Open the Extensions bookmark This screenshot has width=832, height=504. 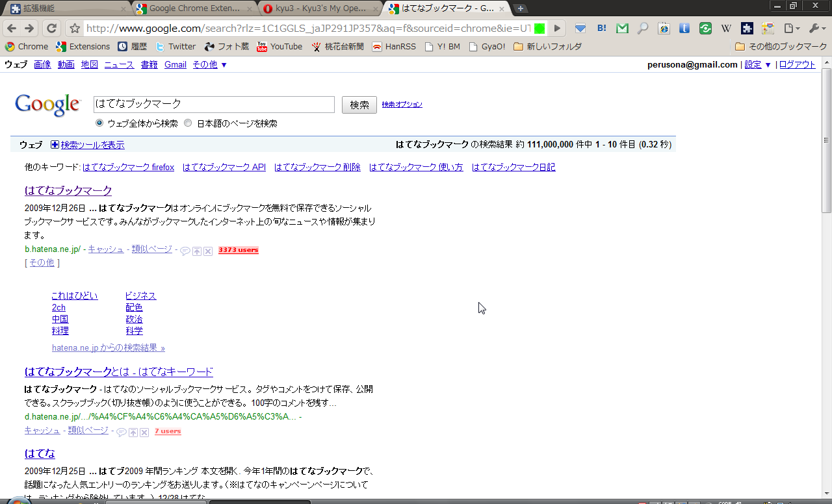83,47
